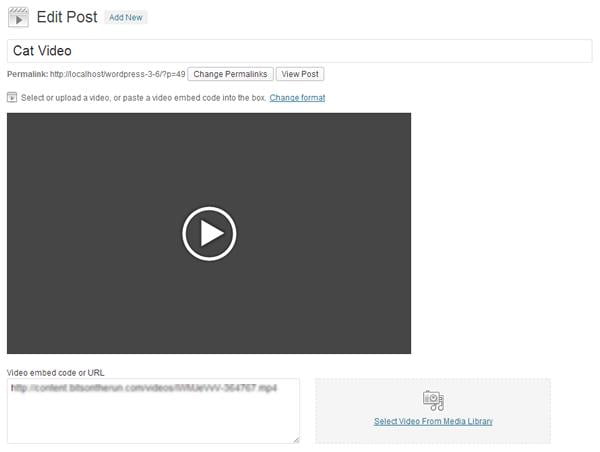Image resolution: width=600 pixels, height=452 pixels.
Task: Click the Change Permalinks button
Action: point(231,74)
